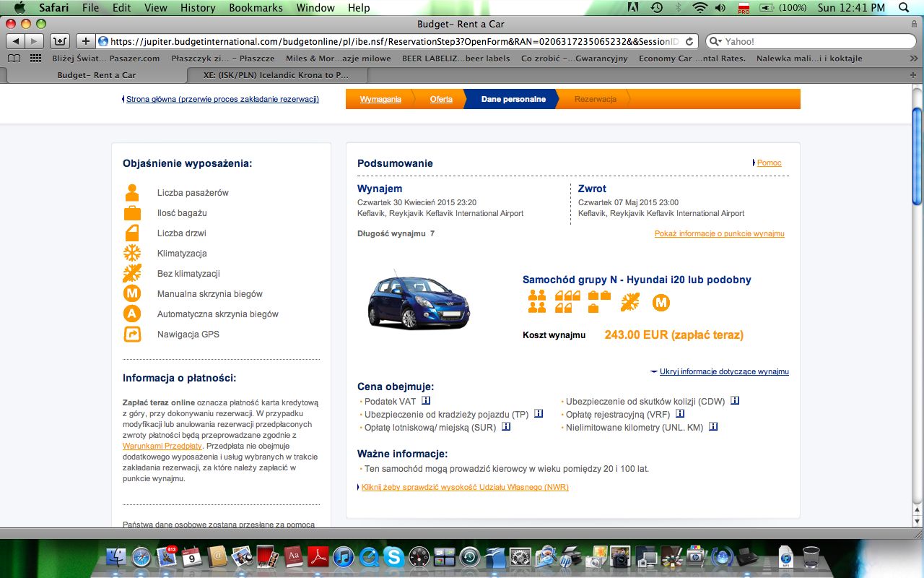Click Safari back navigation arrow
Image resolution: width=924 pixels, height=578 pixels.
click(17, 41)
